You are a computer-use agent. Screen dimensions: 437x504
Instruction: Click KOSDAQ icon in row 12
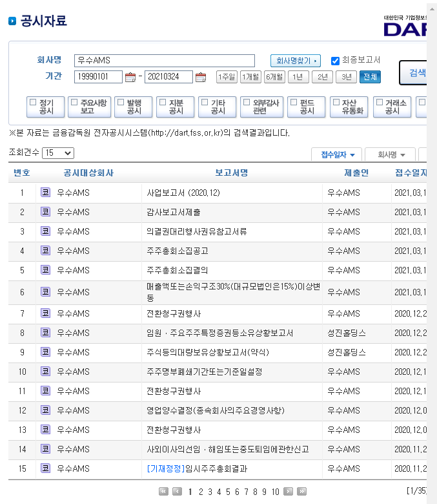(45, 410)
